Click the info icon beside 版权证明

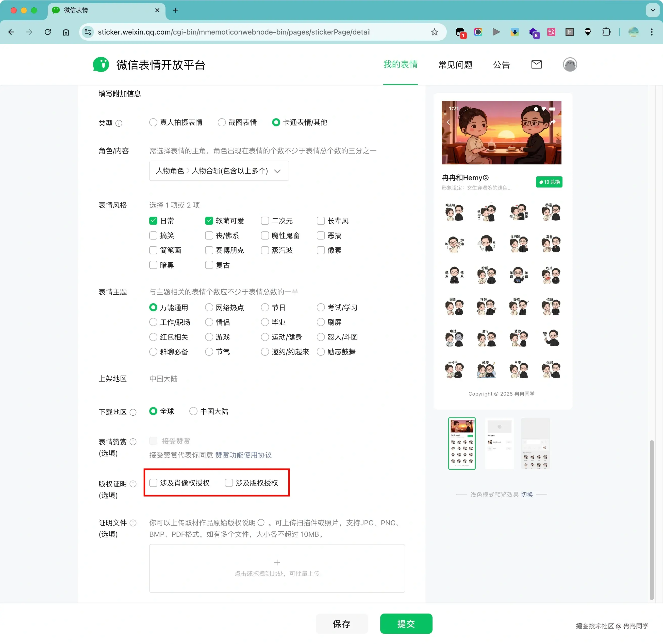(x=133, y=484)
